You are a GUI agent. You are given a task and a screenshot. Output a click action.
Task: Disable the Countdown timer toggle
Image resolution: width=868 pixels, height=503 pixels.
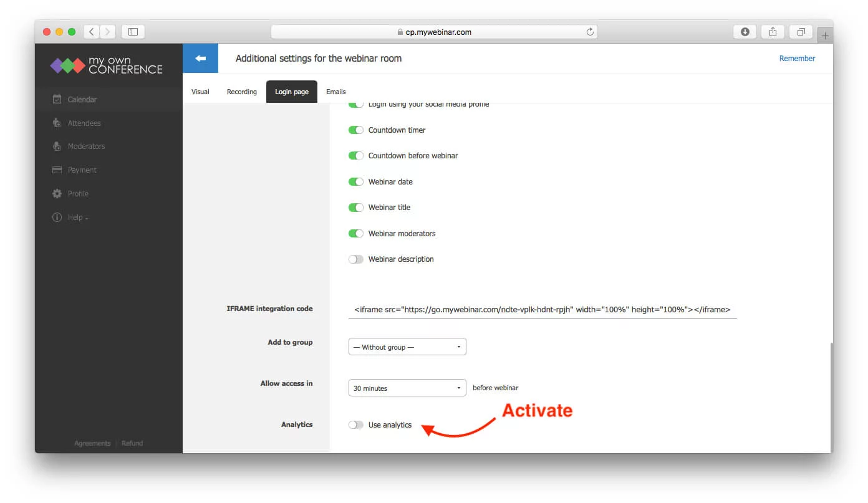[x=355, y=130]
